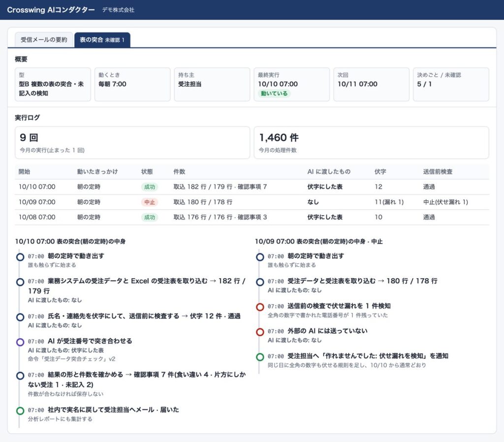
Task: Click the デモ株式会社 company name
Action: pos(118,10)
